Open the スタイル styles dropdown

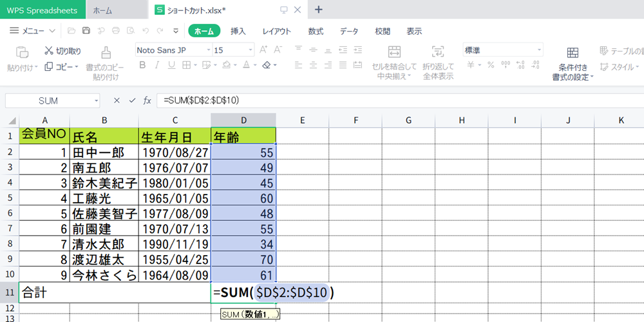(620, 66)
